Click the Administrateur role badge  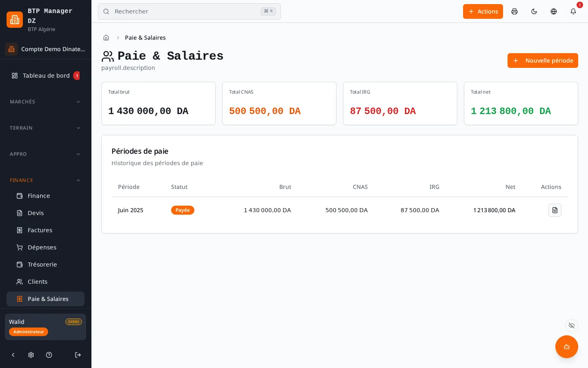click(x=29, y=332)
